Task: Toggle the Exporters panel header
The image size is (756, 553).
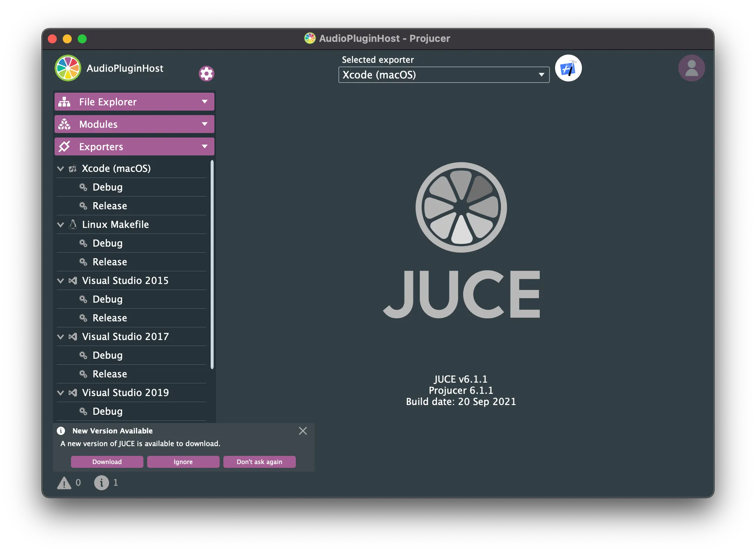Action: click(x=134, y=146)
